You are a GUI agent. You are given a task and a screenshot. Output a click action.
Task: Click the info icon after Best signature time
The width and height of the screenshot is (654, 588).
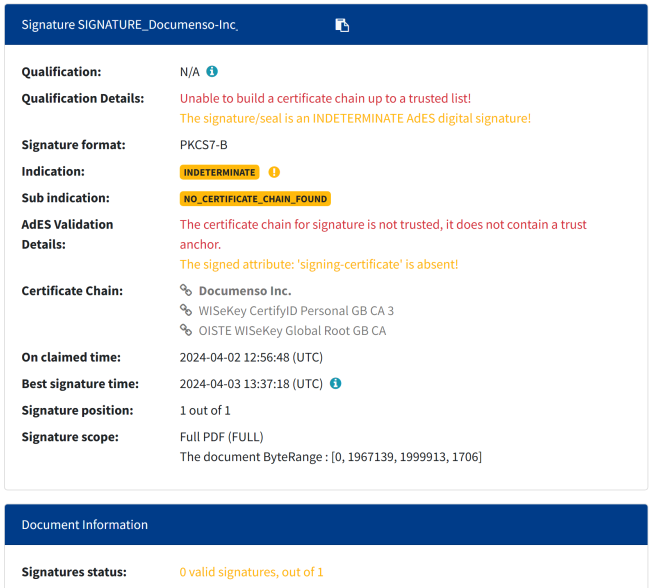pos(336,383)
